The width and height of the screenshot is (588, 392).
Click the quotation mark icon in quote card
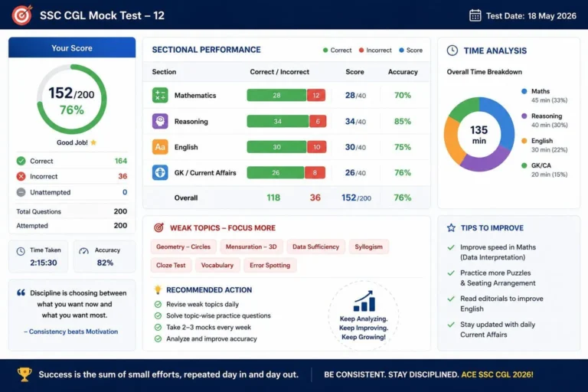(21, 292)
